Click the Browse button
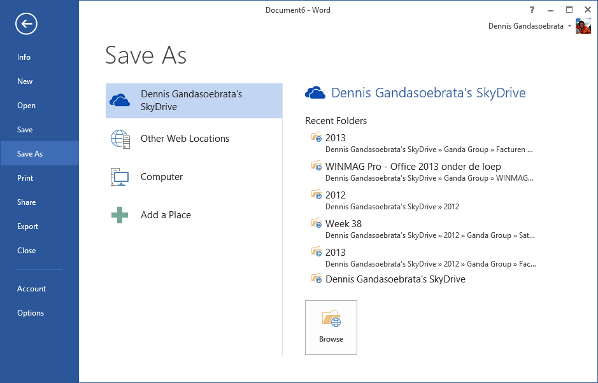The width and height of the screenshot is (598, 383). (331, 327)
